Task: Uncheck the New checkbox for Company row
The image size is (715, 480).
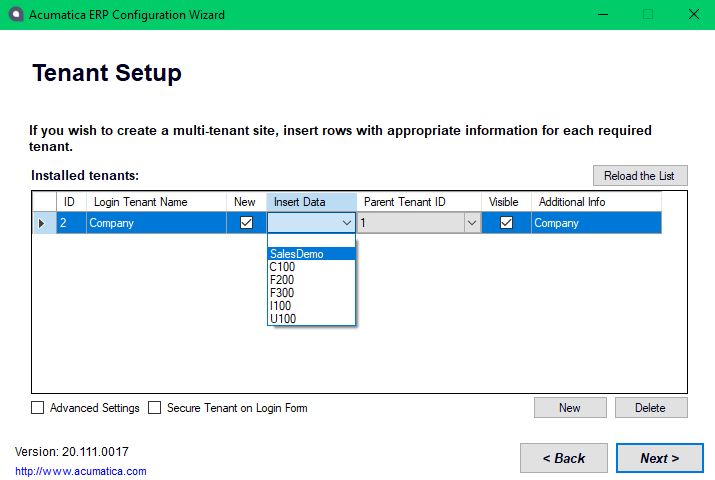Action: pyautogui.click(x=246, y=223)
